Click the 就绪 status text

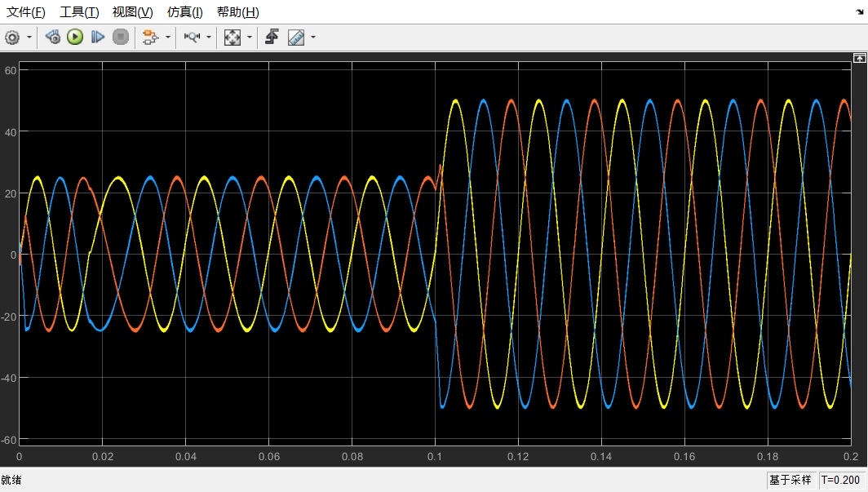[11, 480]
